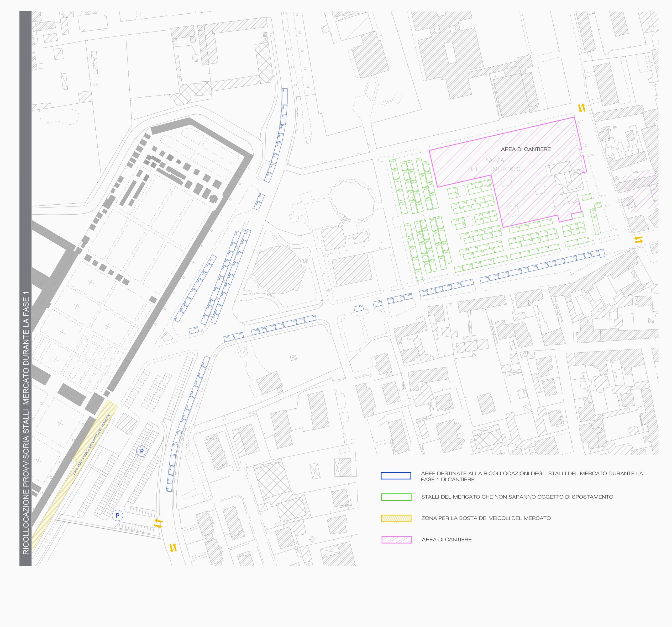Click the blue outlined legend rectangle
Image resolution: width=672 pixels, height=627 pixels.
396,476
